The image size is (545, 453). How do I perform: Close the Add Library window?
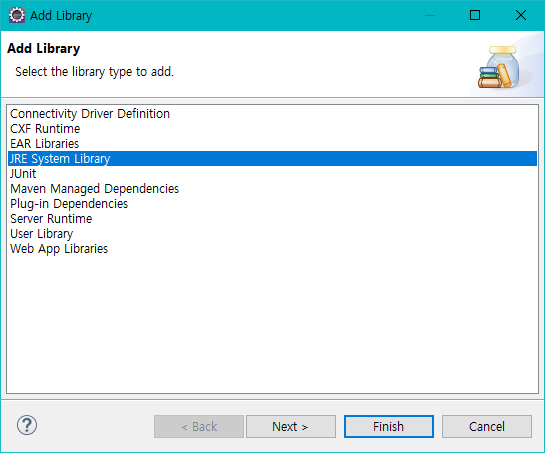click(x=521, y=15)
